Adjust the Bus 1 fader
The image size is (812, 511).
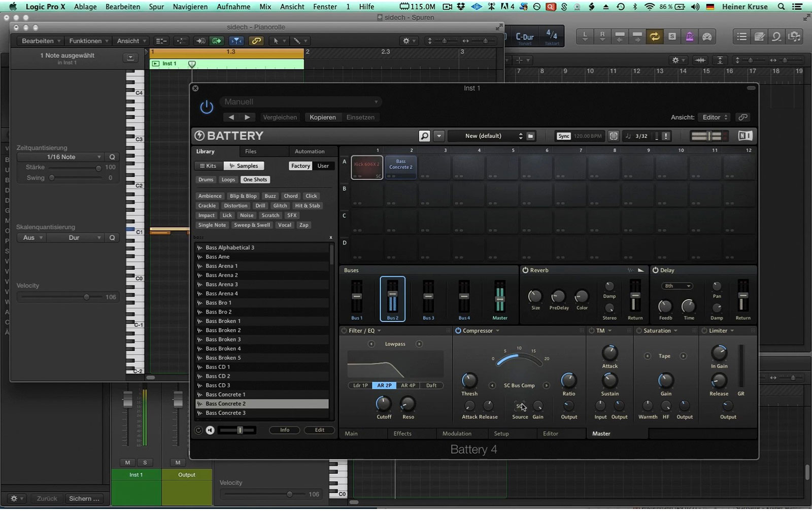(x=357, y=297)
